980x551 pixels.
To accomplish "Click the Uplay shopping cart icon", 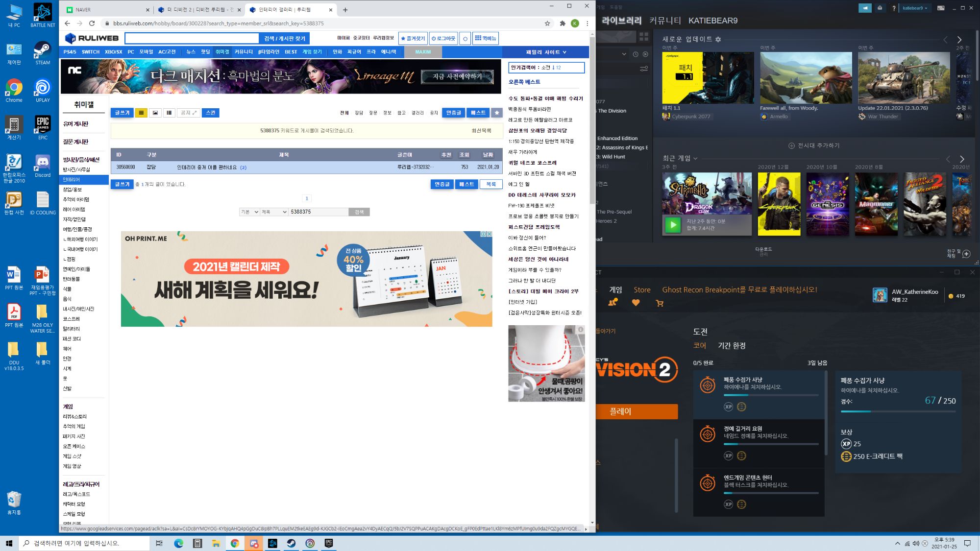I will [x=660, y=303].
